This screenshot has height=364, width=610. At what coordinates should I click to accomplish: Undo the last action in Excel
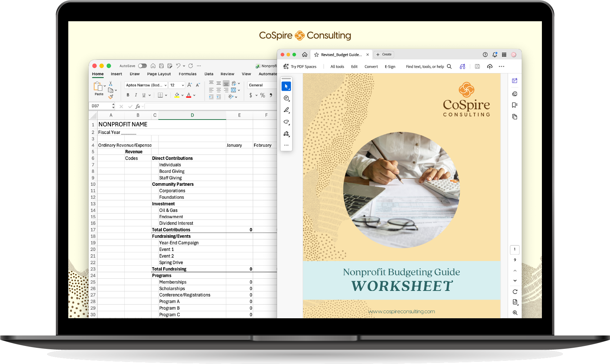point(178,66)
